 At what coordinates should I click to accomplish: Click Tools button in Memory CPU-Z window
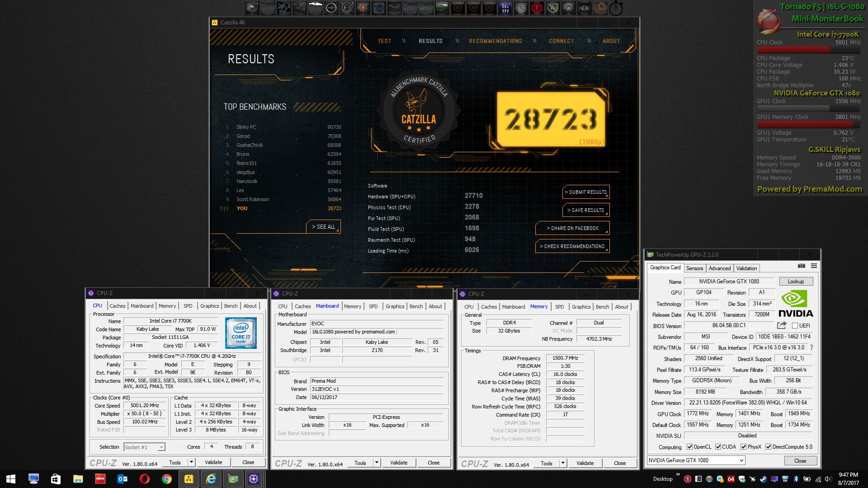pyautogui.click(x=546, y=463)
